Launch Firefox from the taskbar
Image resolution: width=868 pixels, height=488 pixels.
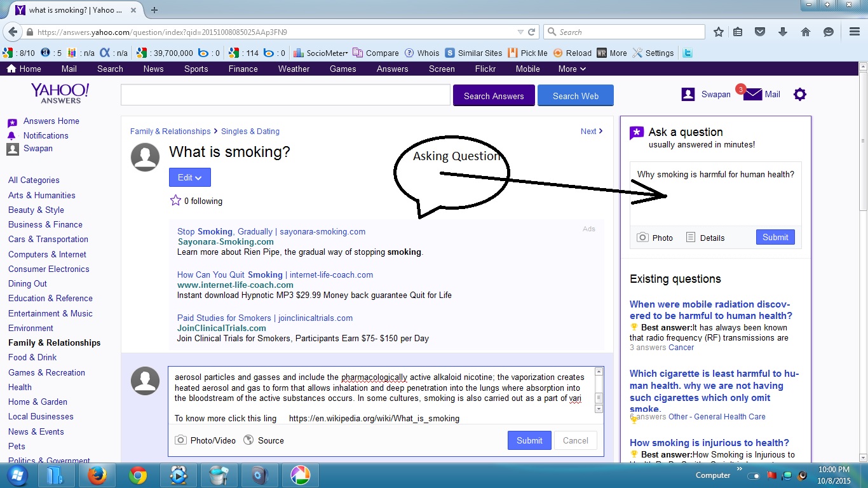[97, 475]
